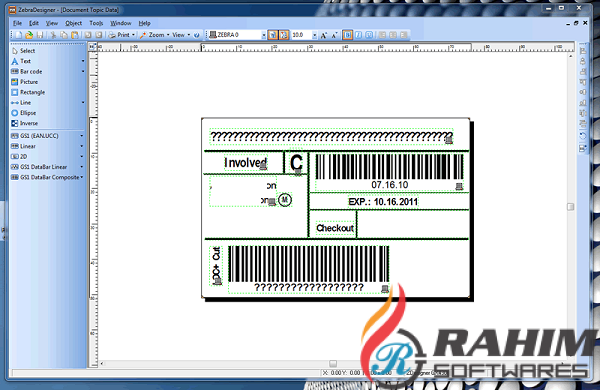Click the rotate icon in right toolbar
The width and height of the screenshot is (600, 390).
pos(583,136)
